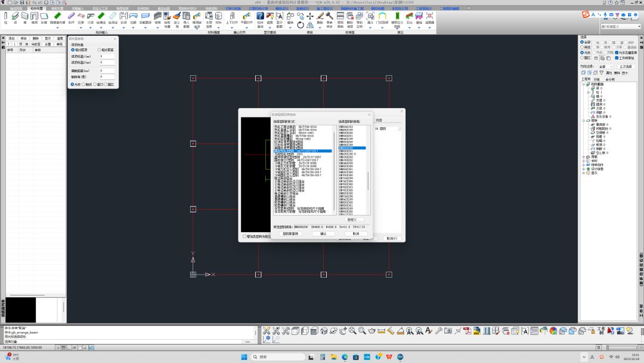Click the 石化 icon in ribbon

coord(409,16)
